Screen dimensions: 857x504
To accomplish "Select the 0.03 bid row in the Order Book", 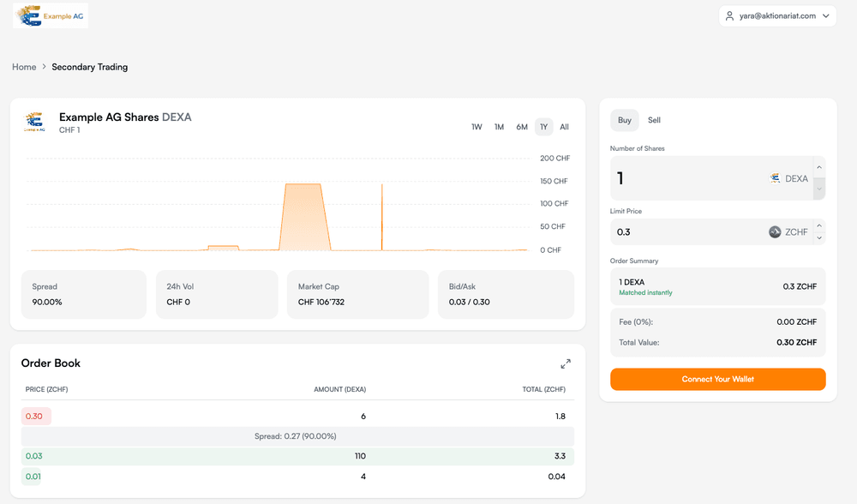I will (x=296, y=456).
